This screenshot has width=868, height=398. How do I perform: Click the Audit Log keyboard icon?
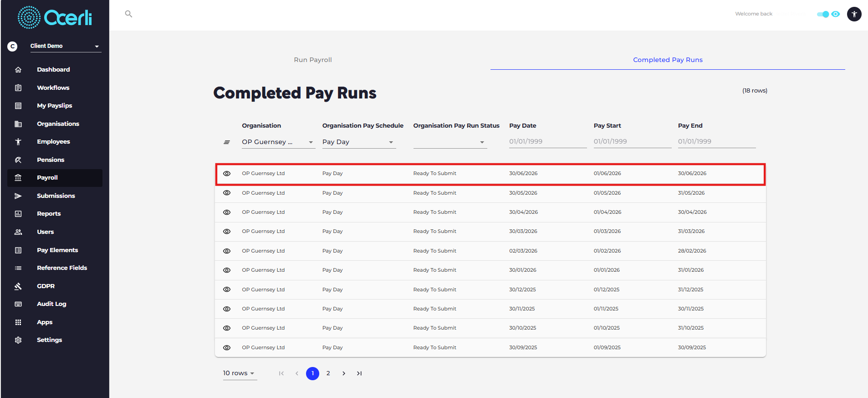click(18, 304)
